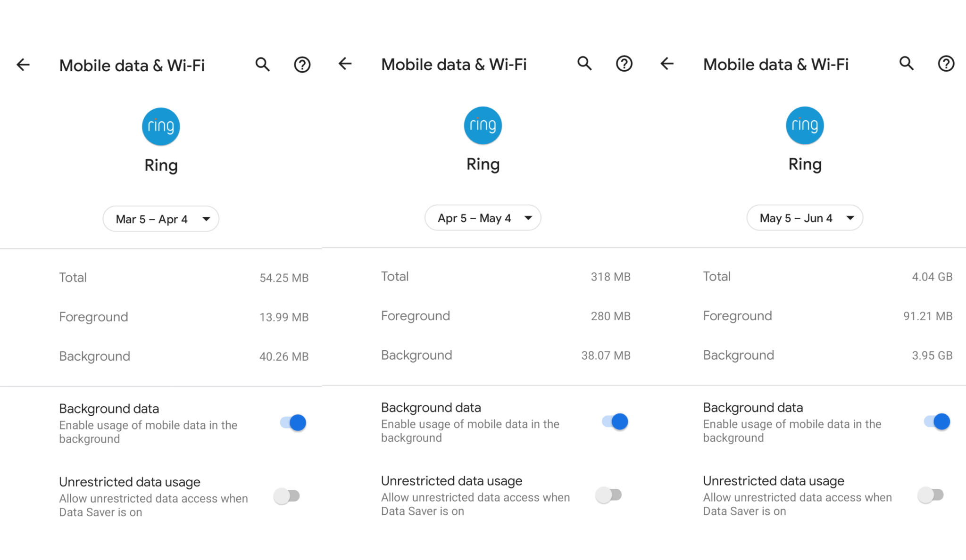
Task: Tap back arrow in the May 5 – Jun 4 panel
Action: (x=667, y=64)
